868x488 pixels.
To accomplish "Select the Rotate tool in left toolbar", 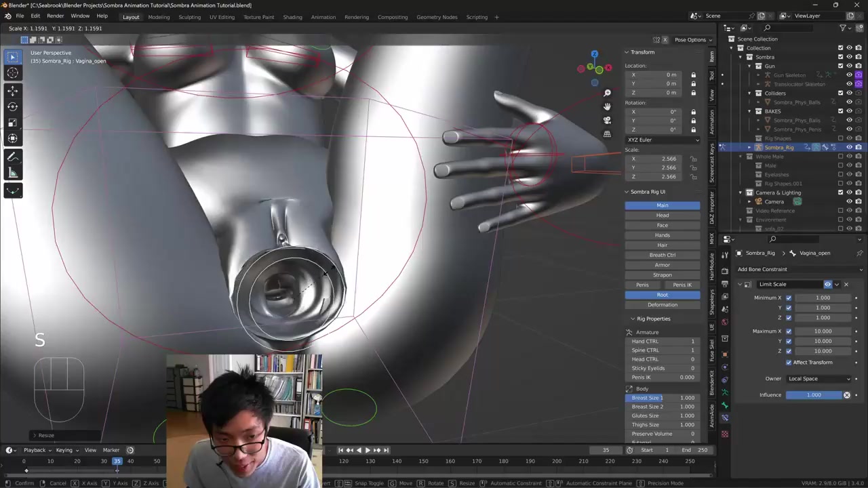I will point(12,106).
